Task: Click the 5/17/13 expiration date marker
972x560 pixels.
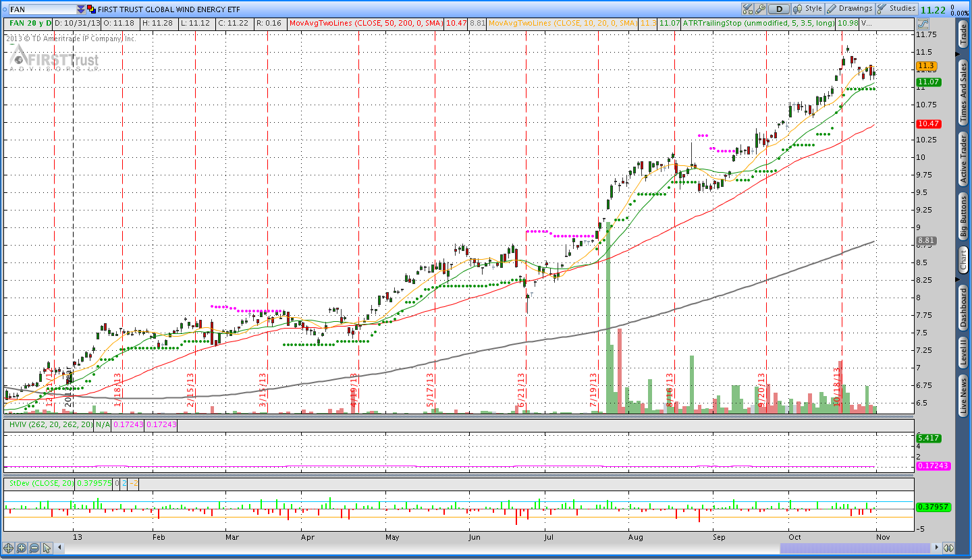Action: [x=430, y=389]
